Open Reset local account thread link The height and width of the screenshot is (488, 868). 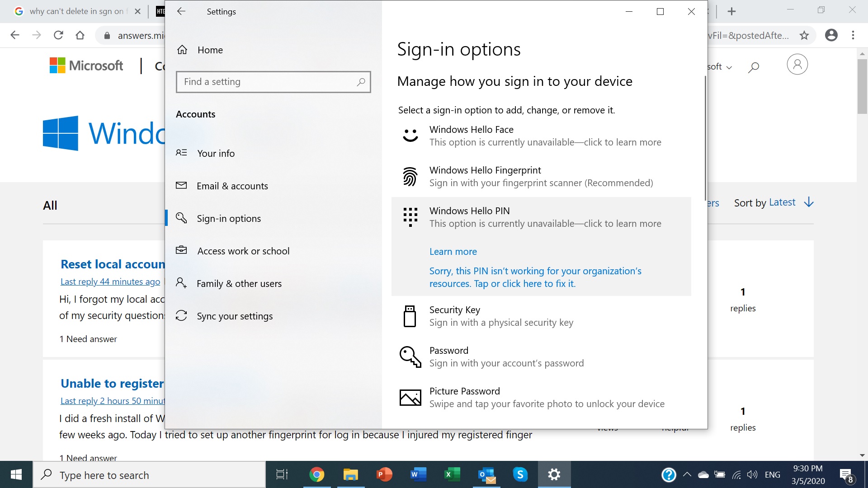[x=113, y=264]
